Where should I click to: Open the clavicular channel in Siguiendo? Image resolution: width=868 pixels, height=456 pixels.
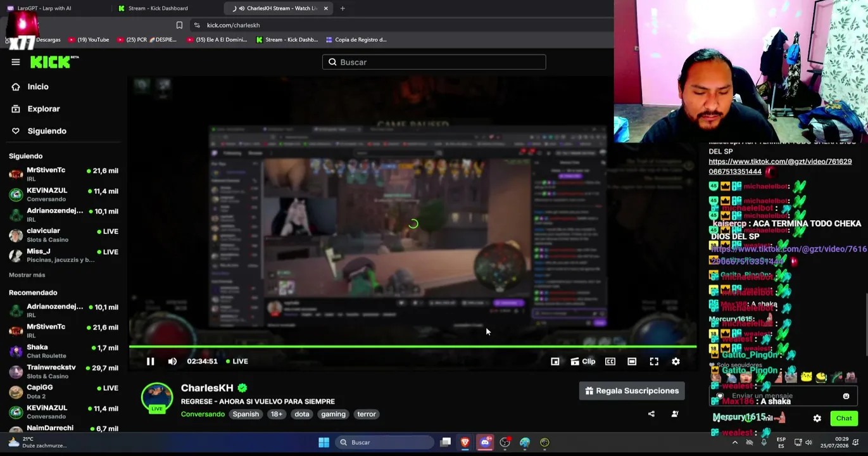click(x=62, y=235)
